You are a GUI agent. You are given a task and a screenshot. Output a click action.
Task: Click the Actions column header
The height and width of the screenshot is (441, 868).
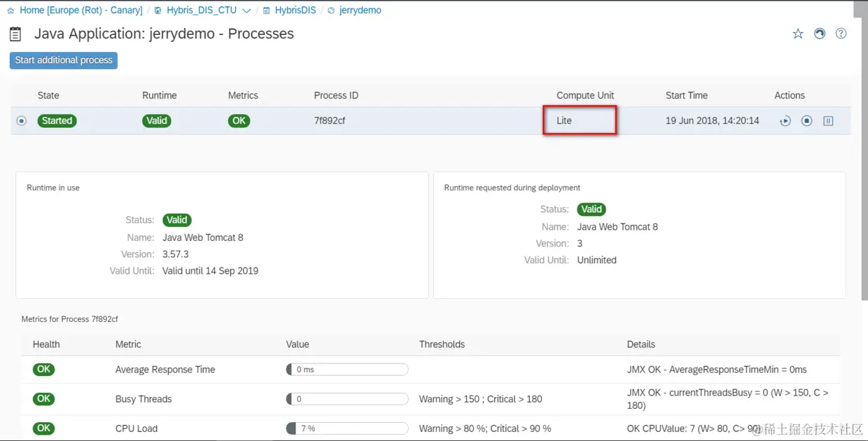coord(790,95)
